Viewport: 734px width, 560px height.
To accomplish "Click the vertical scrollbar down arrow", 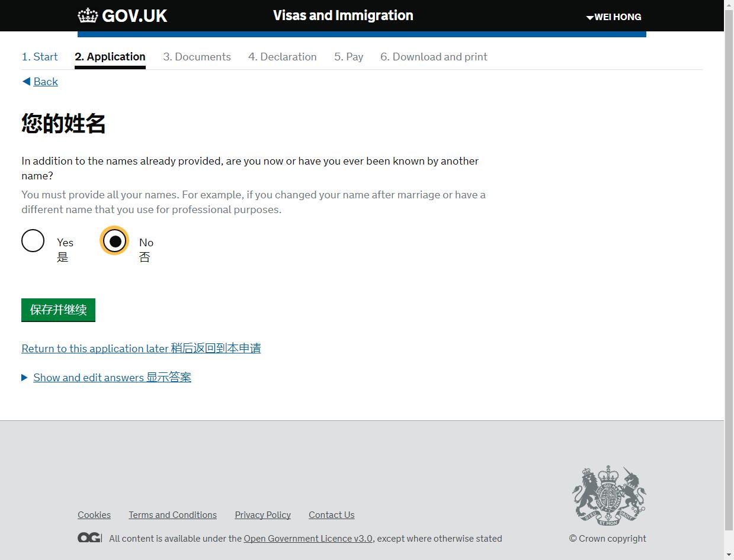I will (x=729, y=555).
